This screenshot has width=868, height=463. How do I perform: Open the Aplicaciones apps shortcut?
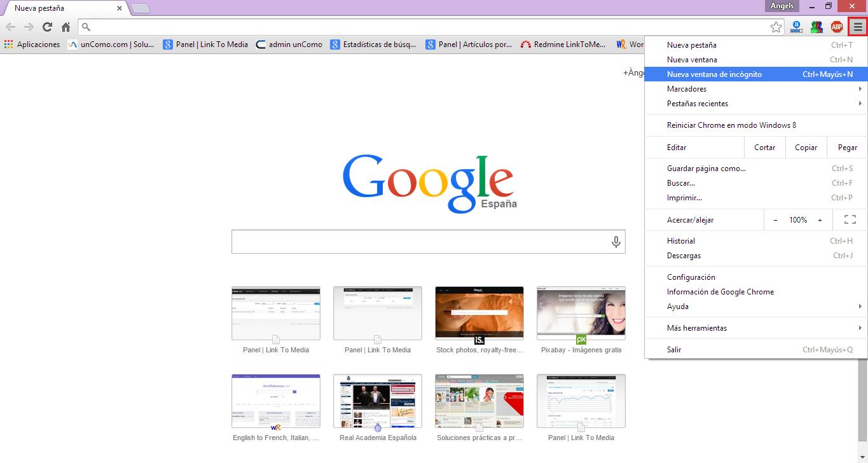click(32, 45)
